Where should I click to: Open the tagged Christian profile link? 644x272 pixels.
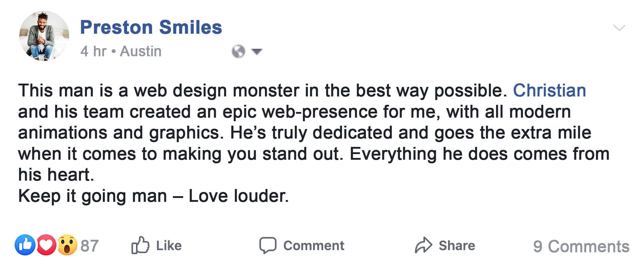coord(549,90)
